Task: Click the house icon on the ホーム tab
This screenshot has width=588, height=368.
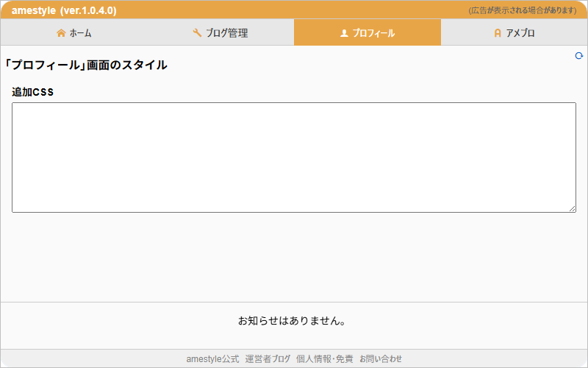Action: pos(61,33)
